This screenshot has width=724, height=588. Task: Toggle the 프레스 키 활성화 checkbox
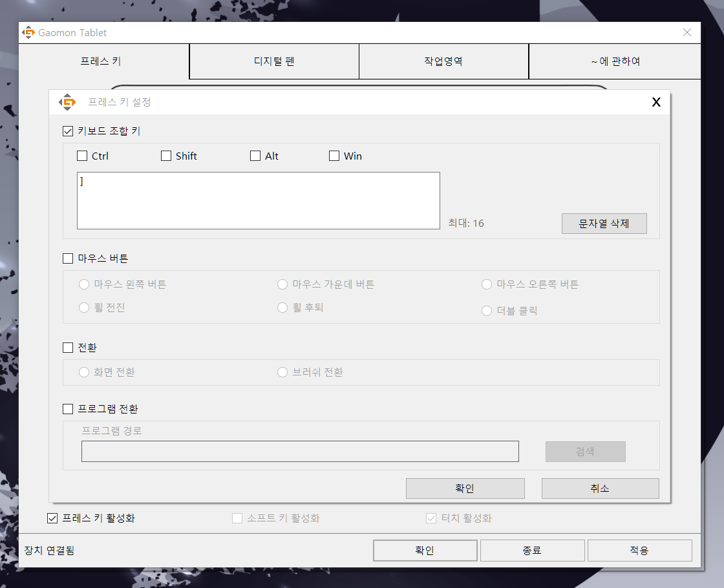pyautogui.click(x=52, y=518)
